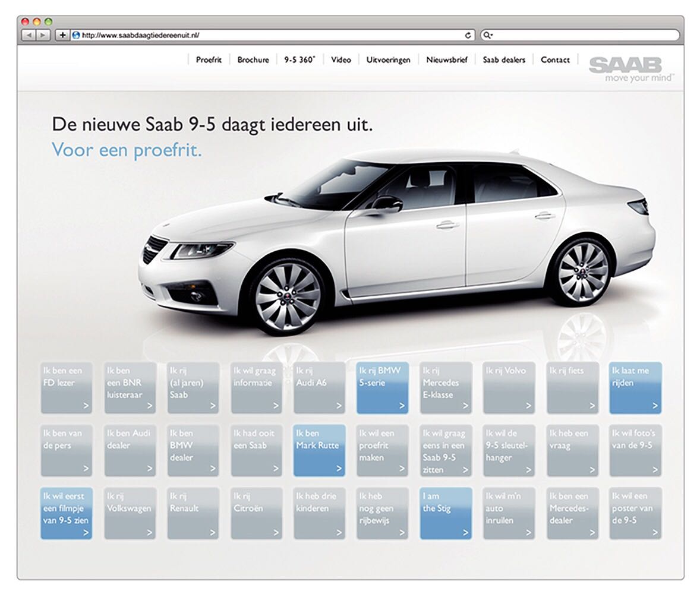Pick the blue 'Ik rij BMW 5-serie' tile
The height and width of the screenshot is (594, 700).
(383, 388)
